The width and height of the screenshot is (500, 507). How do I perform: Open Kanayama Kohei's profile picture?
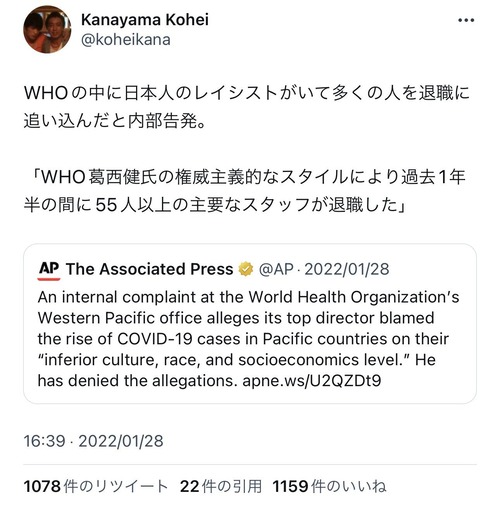[47, 29]
